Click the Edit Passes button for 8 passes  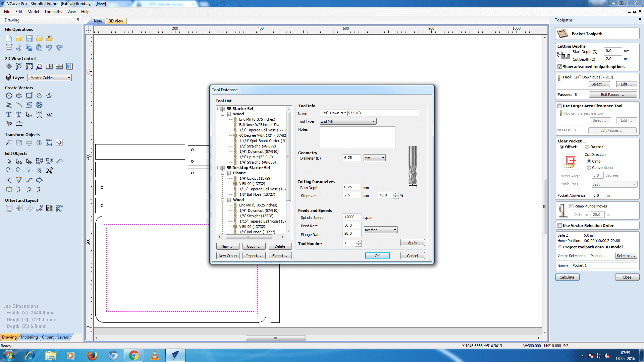pos(612,95)
